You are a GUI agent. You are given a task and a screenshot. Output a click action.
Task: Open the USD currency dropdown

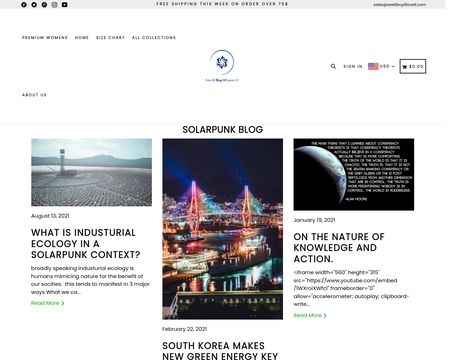point(387,66)
